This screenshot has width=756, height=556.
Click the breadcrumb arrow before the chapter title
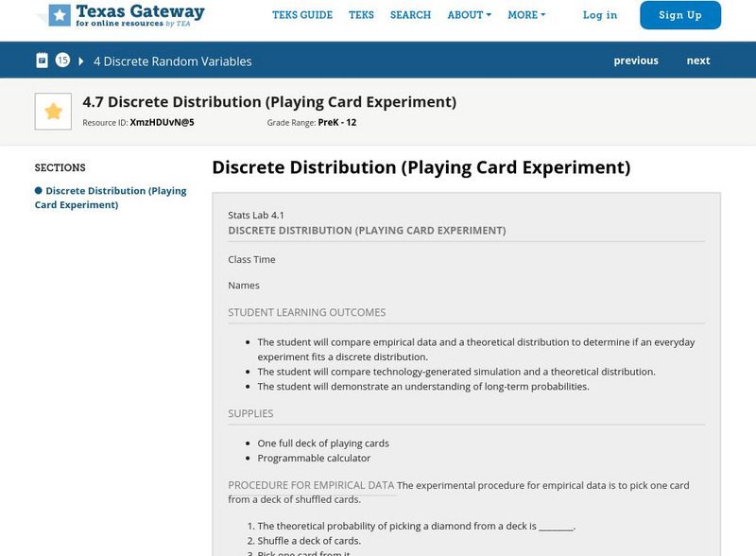click(79, 60)
